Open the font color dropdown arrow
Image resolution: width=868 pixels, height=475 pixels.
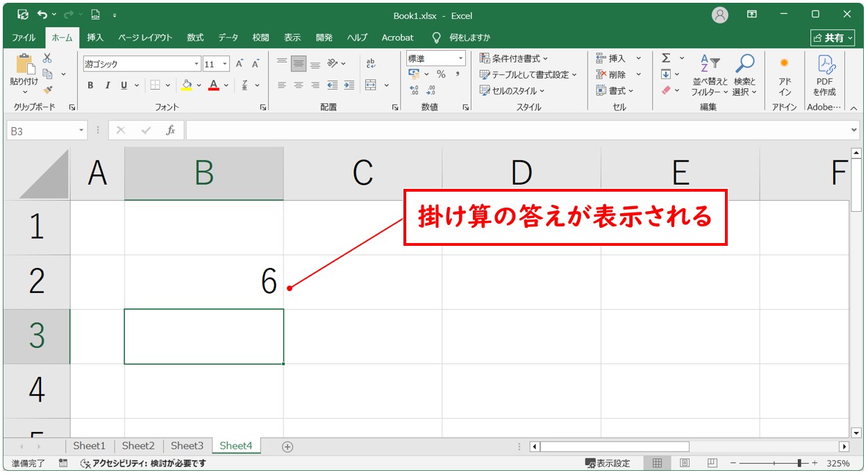coord(226,85)
